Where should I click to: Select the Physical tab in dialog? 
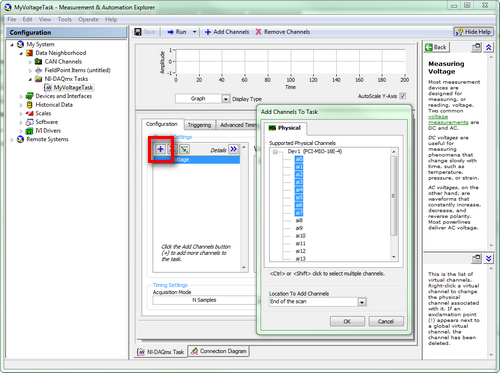click(285, 128)
